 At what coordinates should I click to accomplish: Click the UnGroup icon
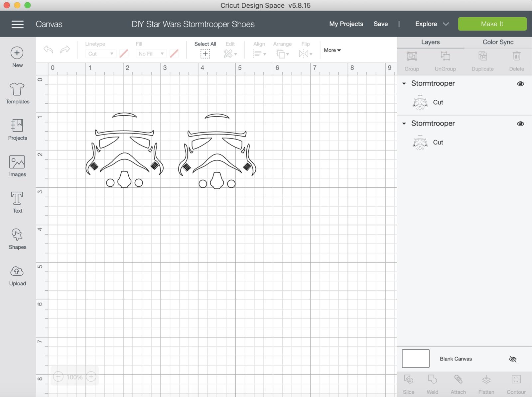[445, 56]
